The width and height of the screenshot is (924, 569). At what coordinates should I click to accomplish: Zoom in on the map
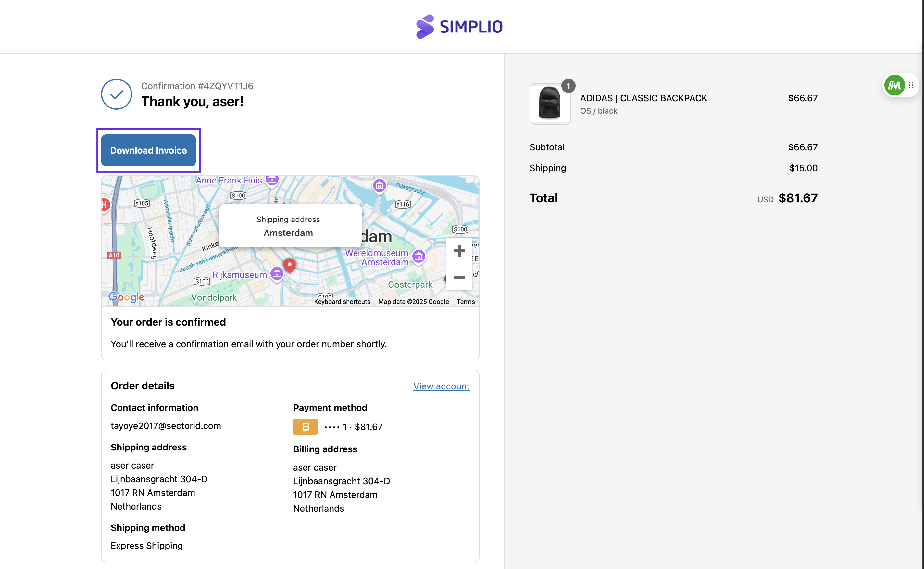(459, 251)
